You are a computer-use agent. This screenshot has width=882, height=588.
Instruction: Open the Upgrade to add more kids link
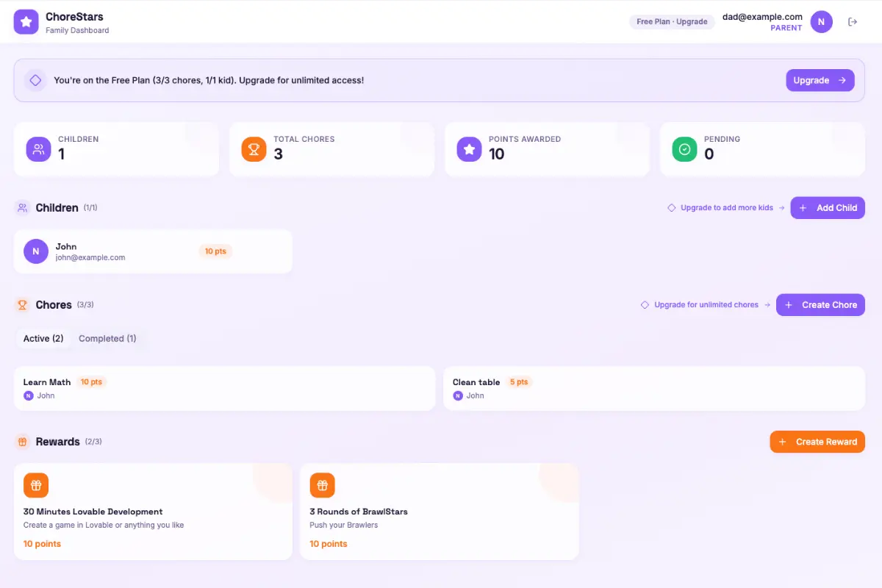pyautogui.click(x=724, y=207)
